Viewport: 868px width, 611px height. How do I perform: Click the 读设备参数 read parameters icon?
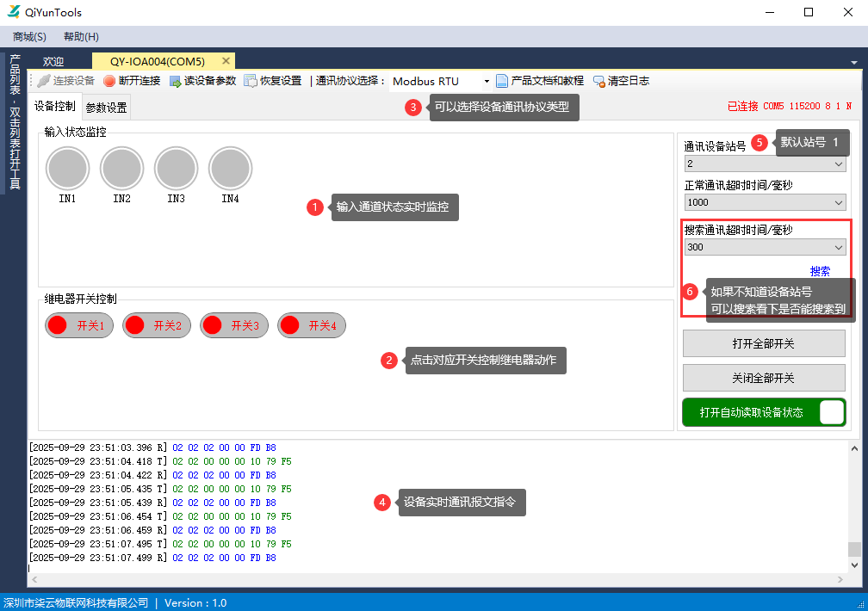pos(176,81)
